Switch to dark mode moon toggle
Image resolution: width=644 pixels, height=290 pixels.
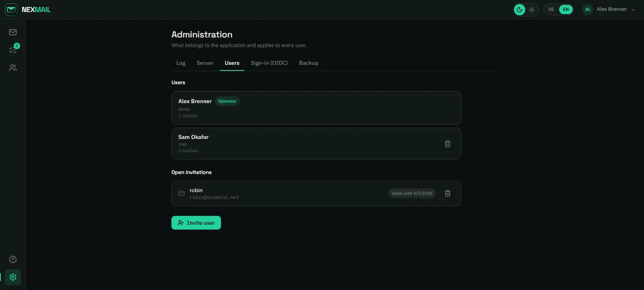pyautogui.click(x=519, y=10)
